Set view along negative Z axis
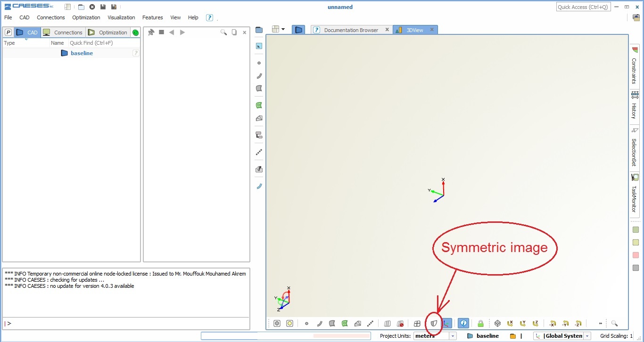Viewport: 644px width, 342px height. 578,324
